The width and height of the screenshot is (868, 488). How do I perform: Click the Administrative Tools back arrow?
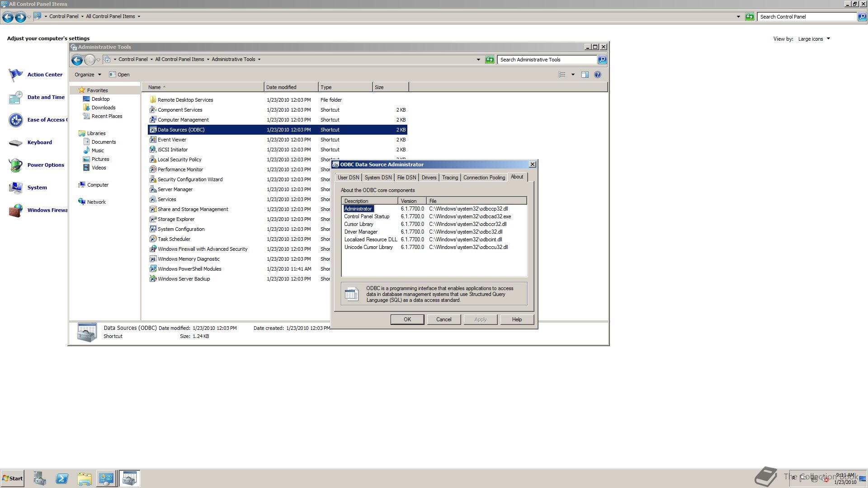click(x=77, y=60)
